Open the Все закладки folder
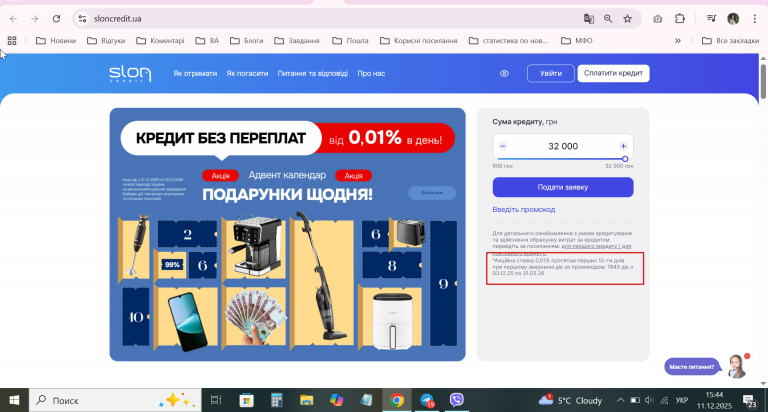 click(730, 41)
